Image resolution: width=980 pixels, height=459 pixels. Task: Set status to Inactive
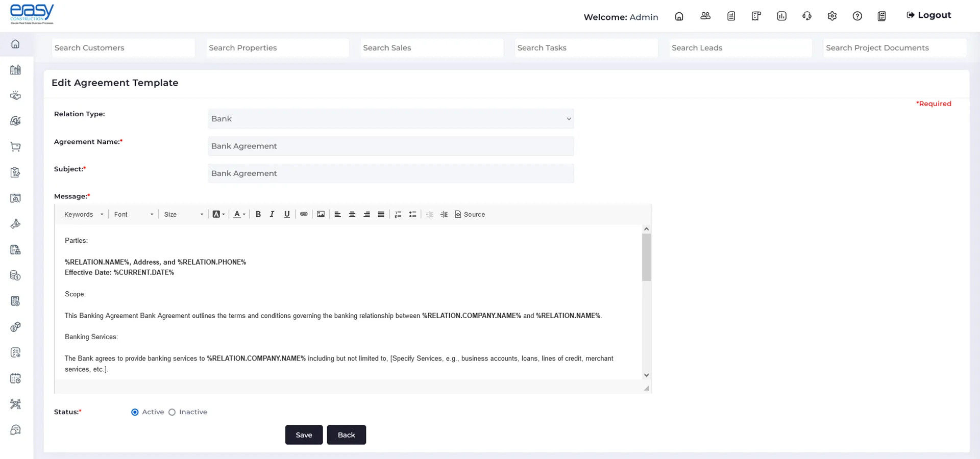[x=172, y=412]
